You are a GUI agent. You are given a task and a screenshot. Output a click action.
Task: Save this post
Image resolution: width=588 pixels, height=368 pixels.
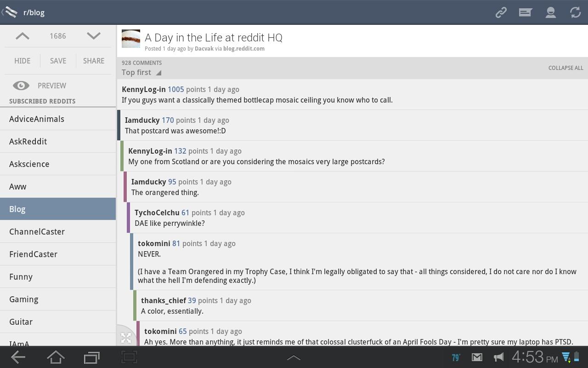[x=58, y=61]
